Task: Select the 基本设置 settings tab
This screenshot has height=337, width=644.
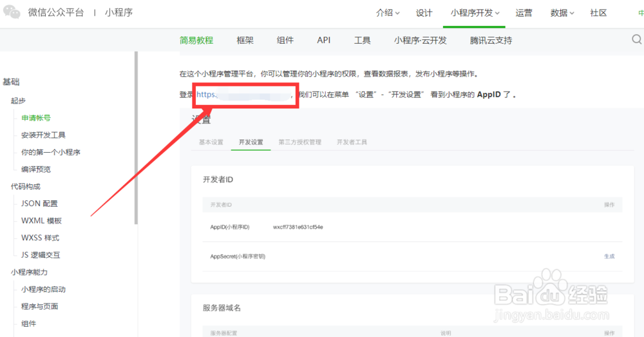Action: point(211,142)
